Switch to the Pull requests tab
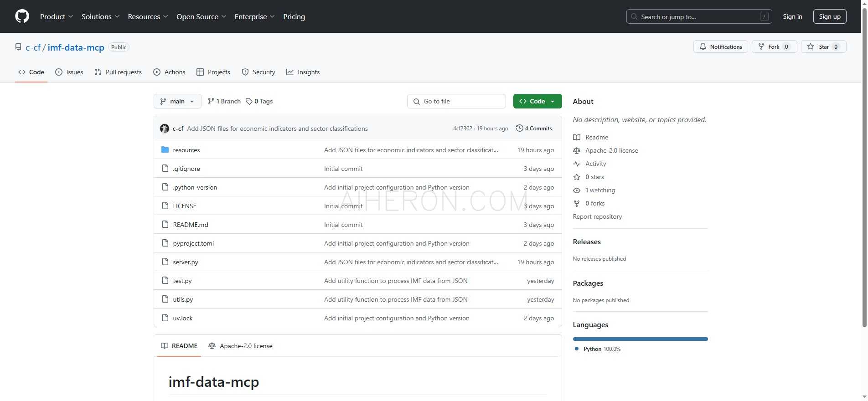 (118, 72)
